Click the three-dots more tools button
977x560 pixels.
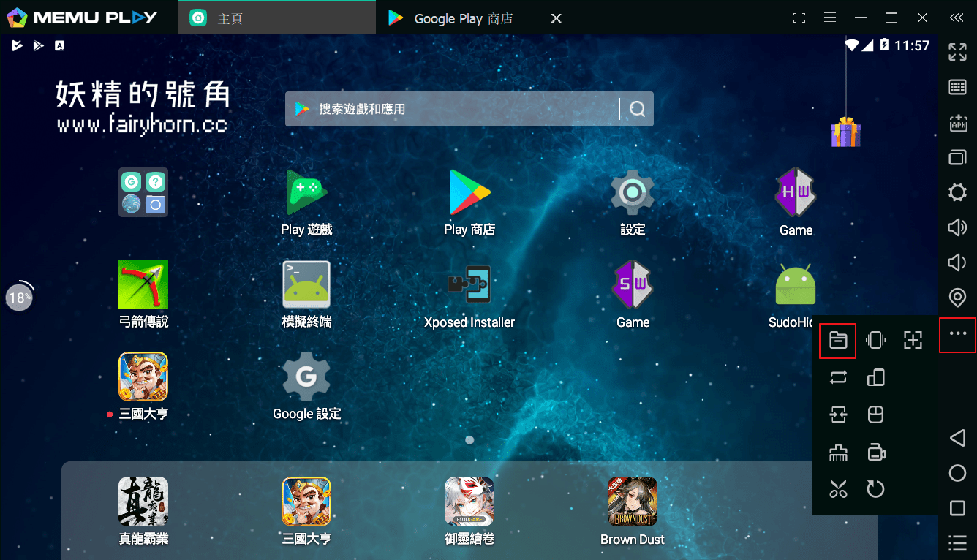[957, 334]
